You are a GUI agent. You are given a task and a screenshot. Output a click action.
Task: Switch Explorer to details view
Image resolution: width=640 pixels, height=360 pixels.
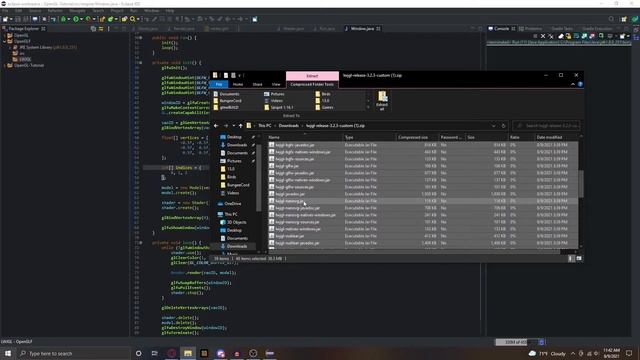tap(571, 258)
